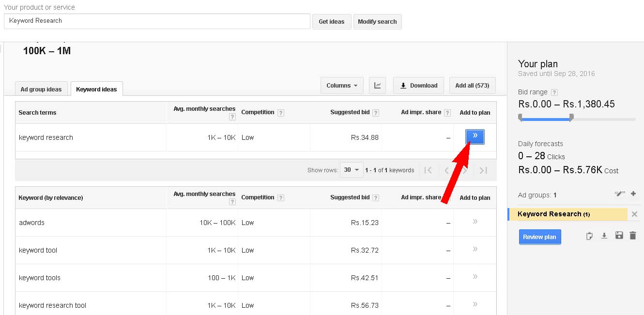Add 'keyword tool' to plan
Viewport: 644px width, 315px height.
coord(475,250)
